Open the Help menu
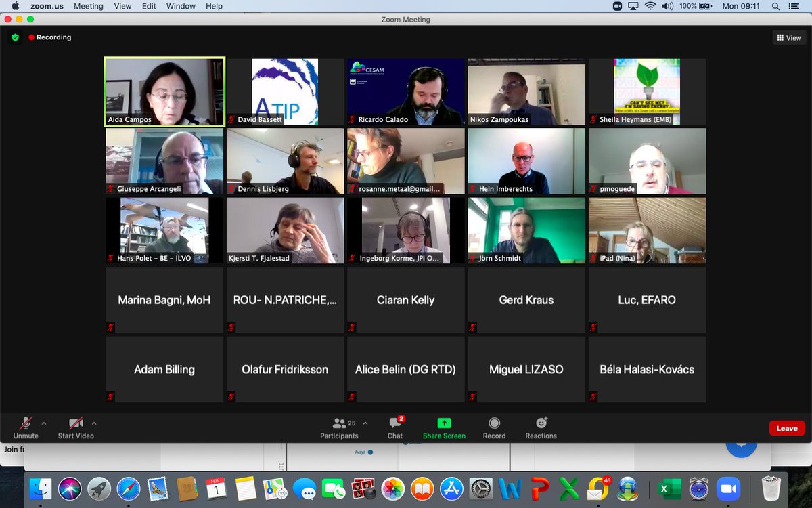This screenshot has width=812, height=508. tap(214, 6)
